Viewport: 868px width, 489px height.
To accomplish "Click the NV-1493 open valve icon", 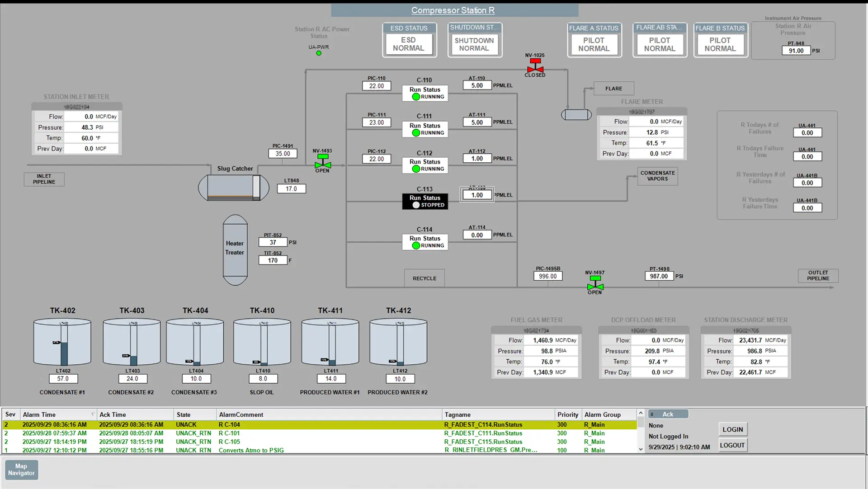I will tap(323, 162).
